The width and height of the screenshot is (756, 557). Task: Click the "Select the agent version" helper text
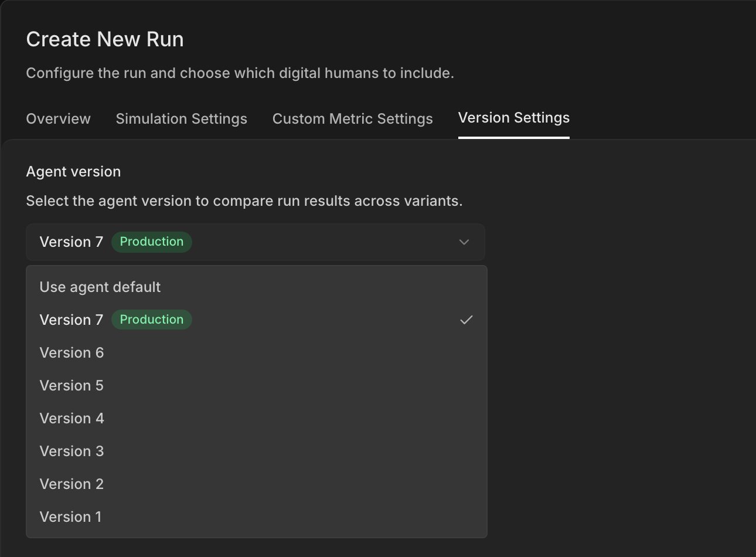244,201
